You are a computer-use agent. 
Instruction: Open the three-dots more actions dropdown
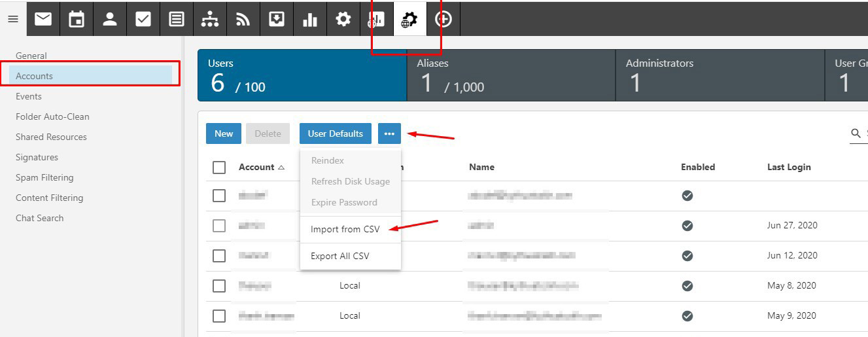click(389, 133)
